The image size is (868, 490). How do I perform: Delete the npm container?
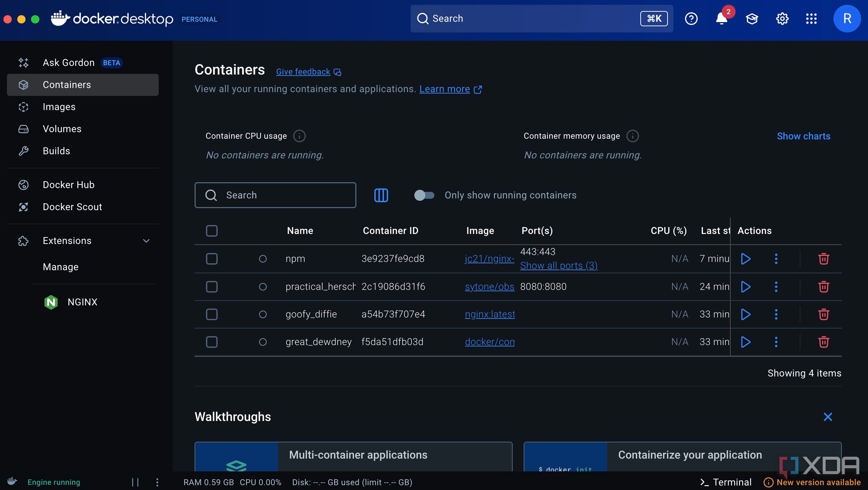[823, 259]
